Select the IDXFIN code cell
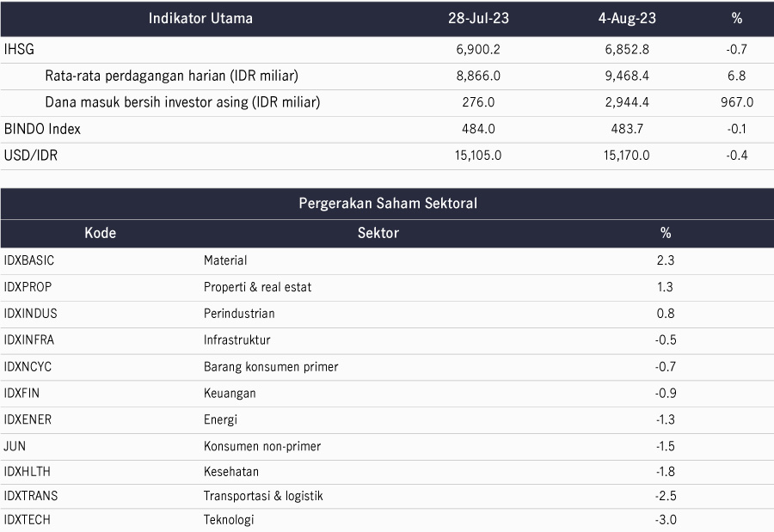This screenshot has width=774, height=532. point(21,394)
